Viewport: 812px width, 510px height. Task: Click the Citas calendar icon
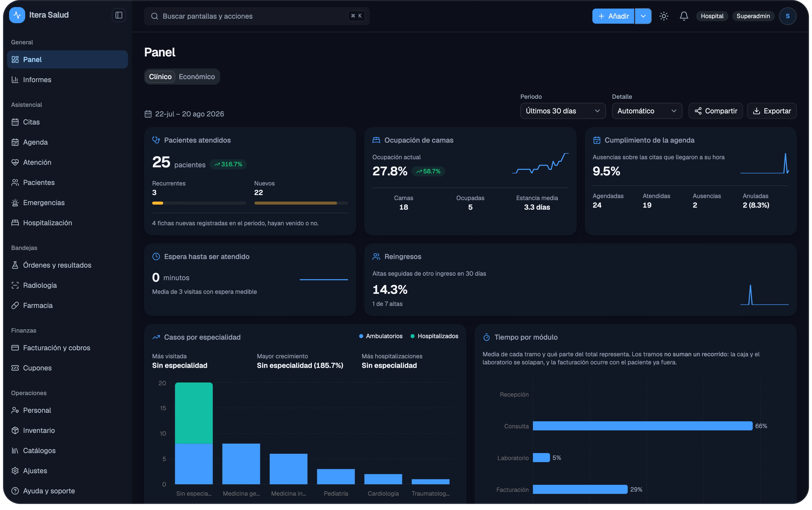(15, 122)
